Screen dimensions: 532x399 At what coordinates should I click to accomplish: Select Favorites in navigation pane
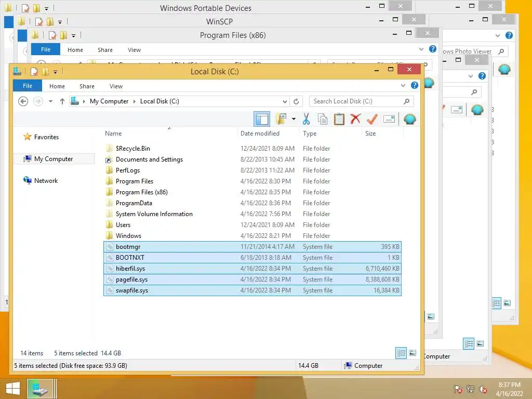[x=46, y=137]
